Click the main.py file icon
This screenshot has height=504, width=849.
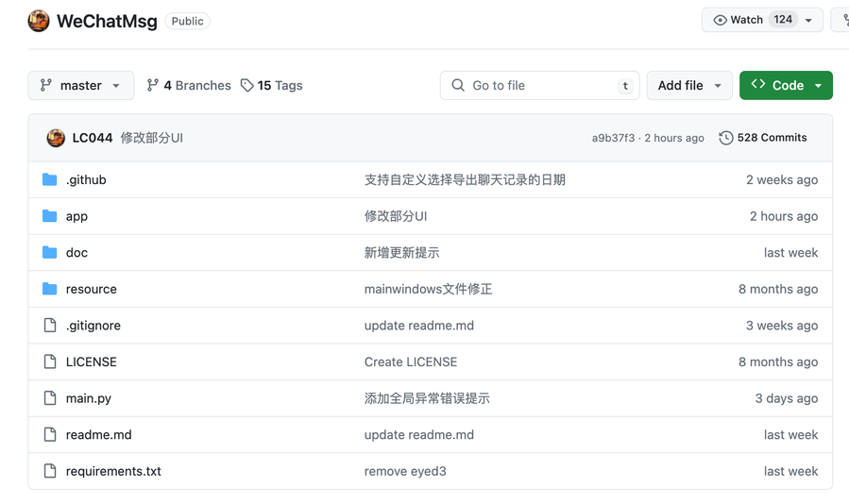click(x=50, y=398)
